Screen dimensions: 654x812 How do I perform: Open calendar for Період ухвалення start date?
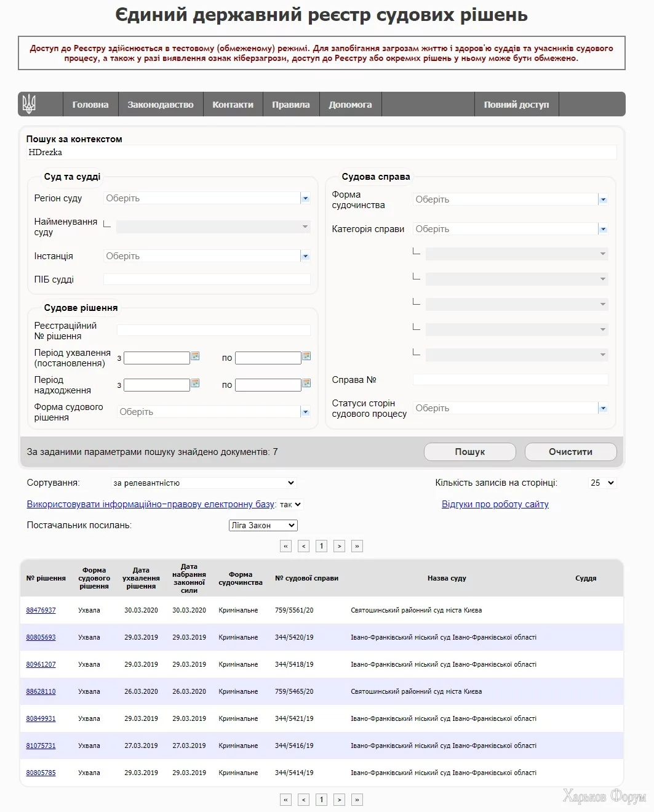click(x=195, y=356)
